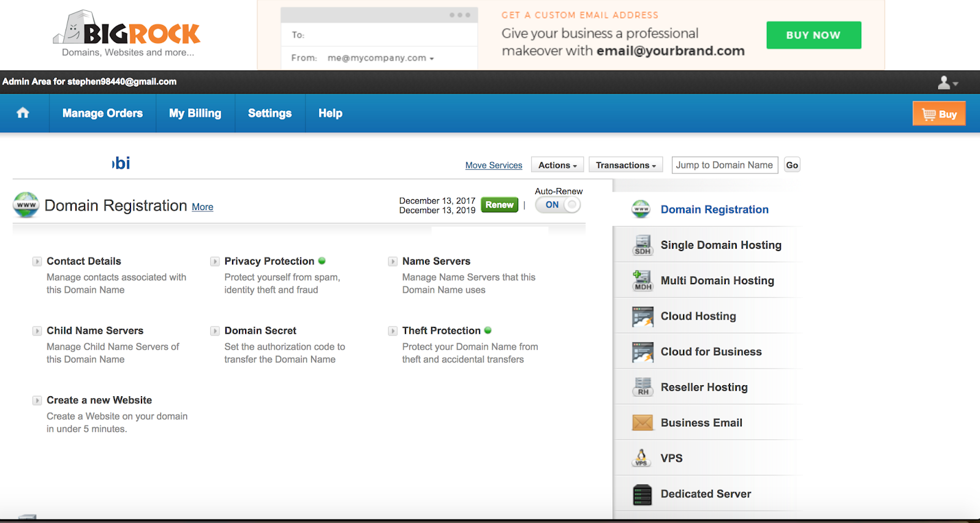Click the Jump to Domain Name field
Viewport: 980px width, 523px height.
pyautogui.click(x=725, y=165)
